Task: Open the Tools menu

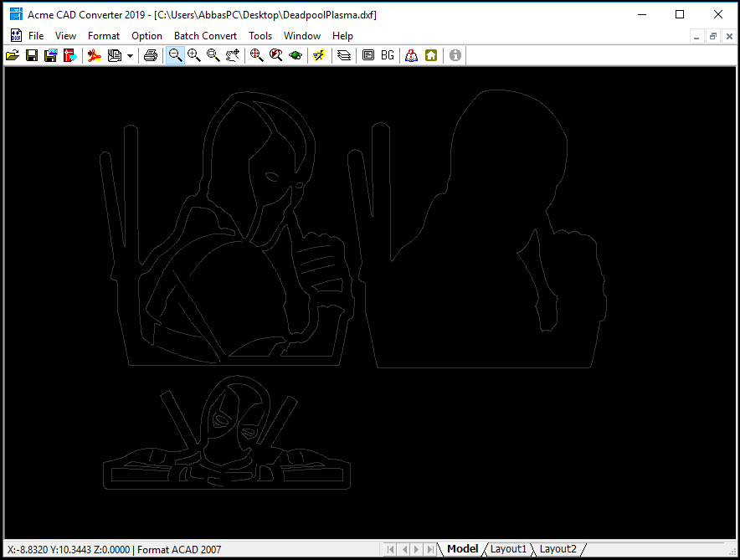Action: click(x=260, y=36)
